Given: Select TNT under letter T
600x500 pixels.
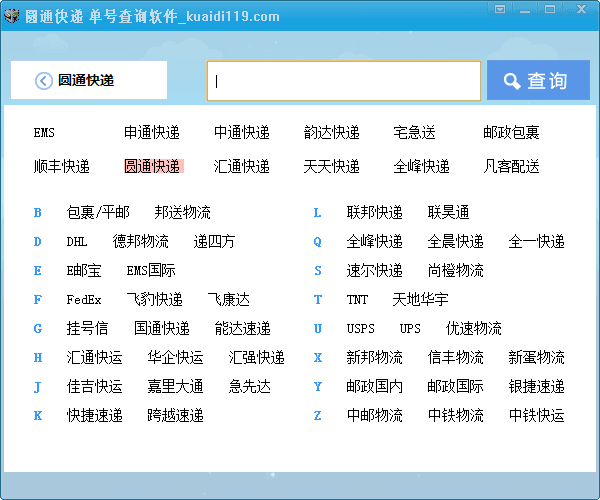Looking at the screenshot, I should click(x=357, y=300).
